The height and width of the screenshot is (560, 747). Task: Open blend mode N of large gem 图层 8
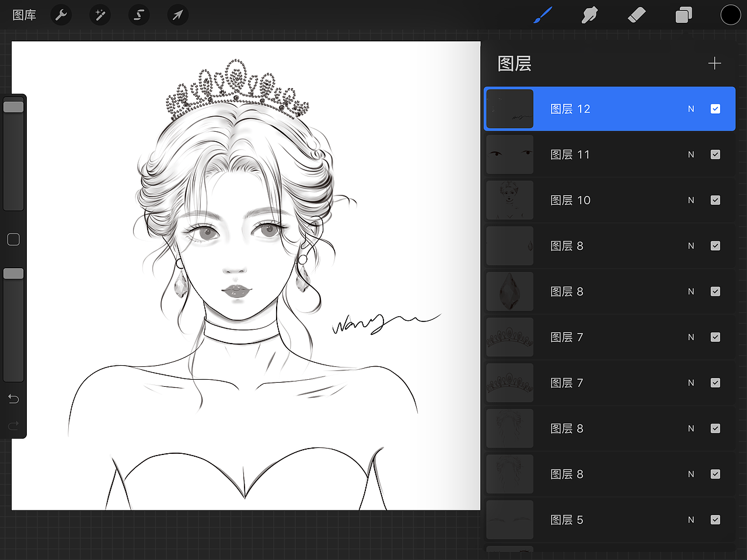click(691, 292)
